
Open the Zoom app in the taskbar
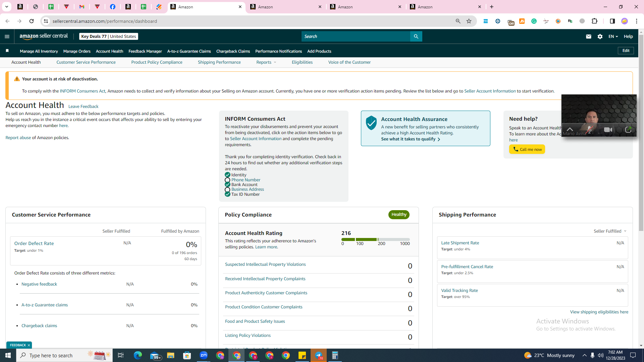[204, 355]
